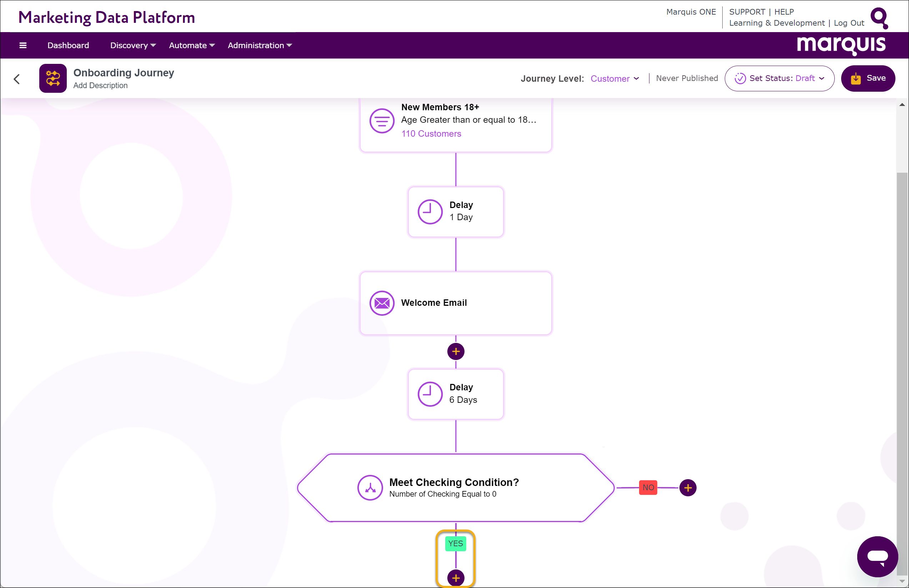Click 'Age Greater than or equal to 18…' text
909x588 pixels.
coord(469,120)
